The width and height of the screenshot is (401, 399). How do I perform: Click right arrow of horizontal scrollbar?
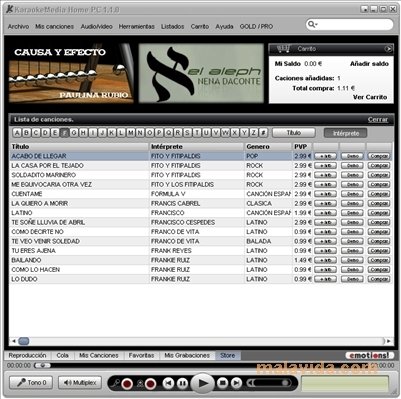(x=388, y=341)
